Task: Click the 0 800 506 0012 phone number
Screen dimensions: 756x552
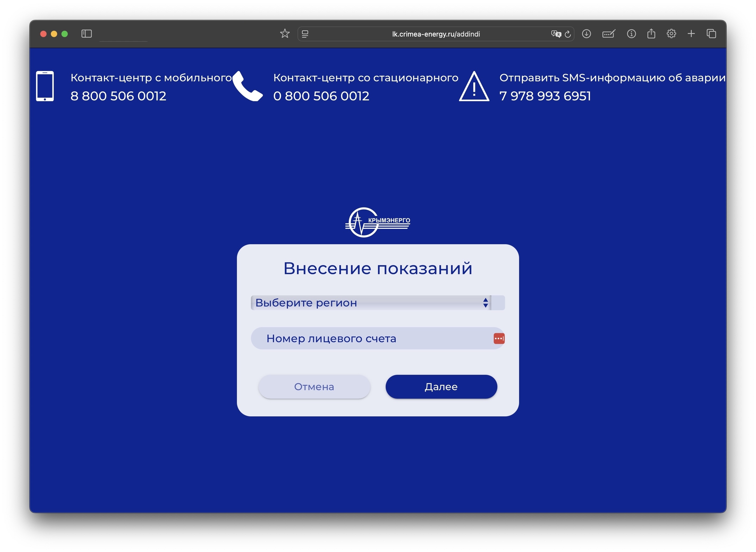Action: coord(321,96)
